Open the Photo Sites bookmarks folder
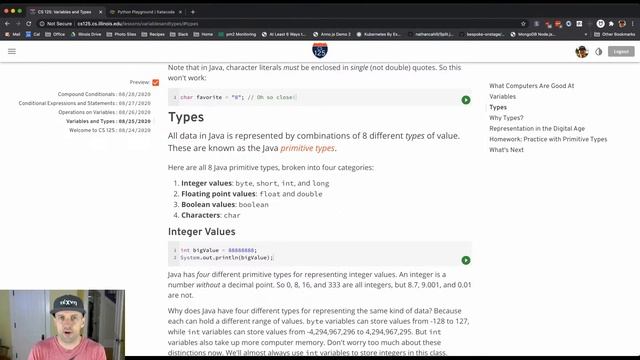 (x=121, y=34)
